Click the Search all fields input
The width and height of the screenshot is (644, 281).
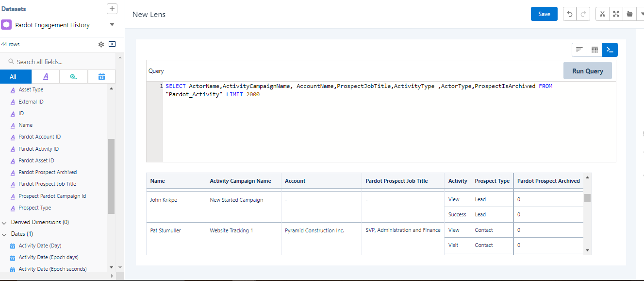(58, 62)
